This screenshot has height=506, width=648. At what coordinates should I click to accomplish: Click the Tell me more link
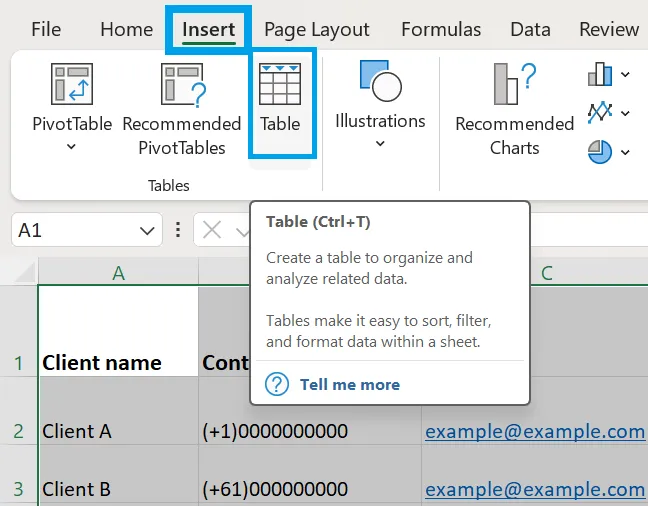pos(350,384)
